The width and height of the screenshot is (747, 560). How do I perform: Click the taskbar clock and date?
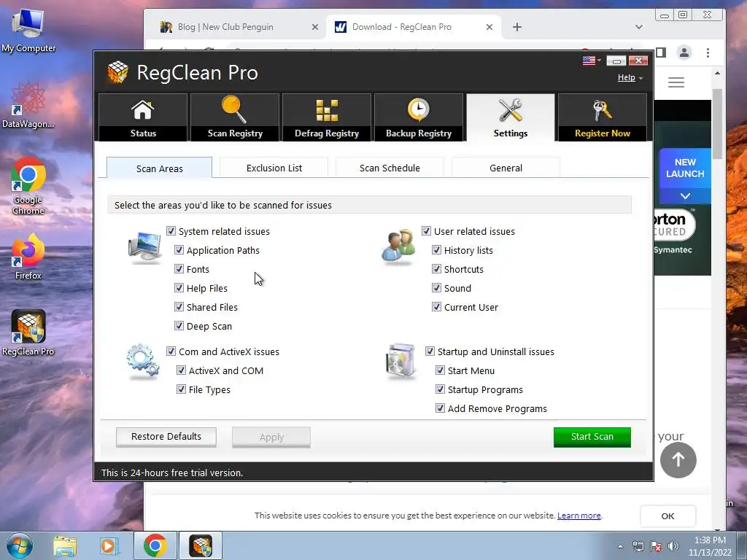click(710, 546)
